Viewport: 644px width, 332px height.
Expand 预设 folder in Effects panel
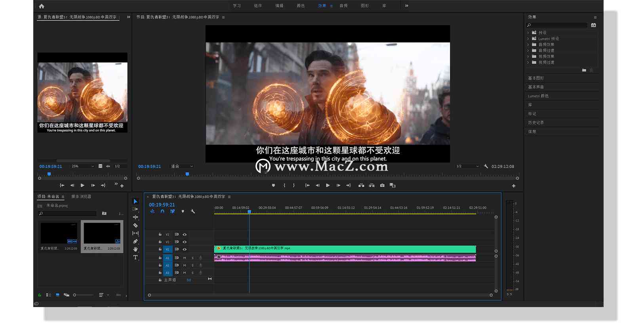(528, 33)
